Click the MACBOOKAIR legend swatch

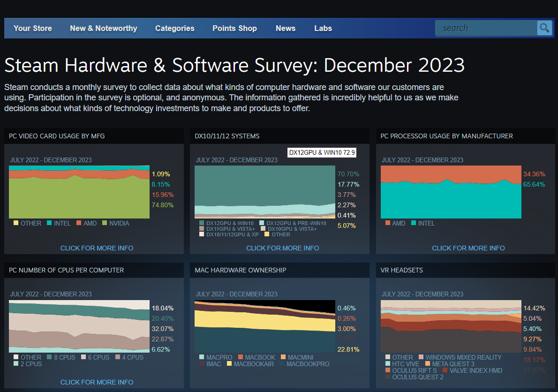coord(229,363)
